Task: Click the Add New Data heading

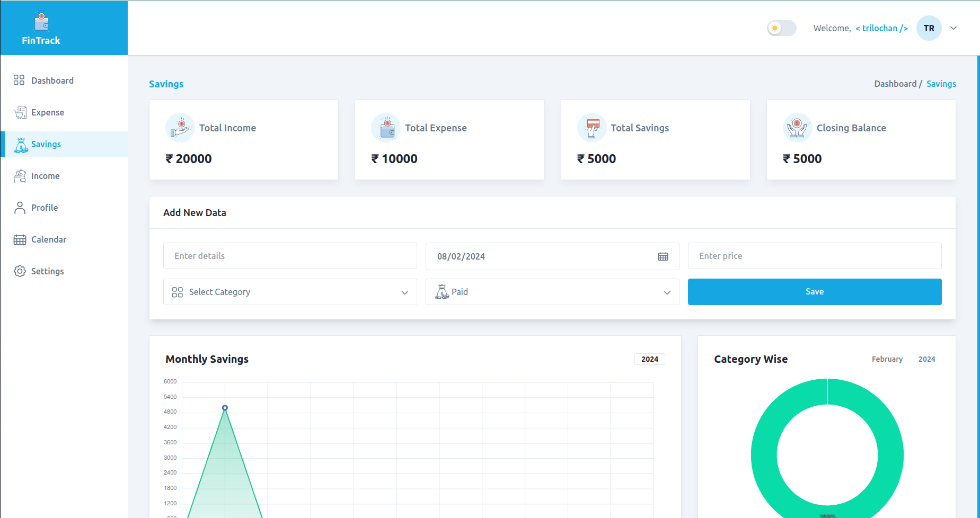Action: (x=195, y=212)
